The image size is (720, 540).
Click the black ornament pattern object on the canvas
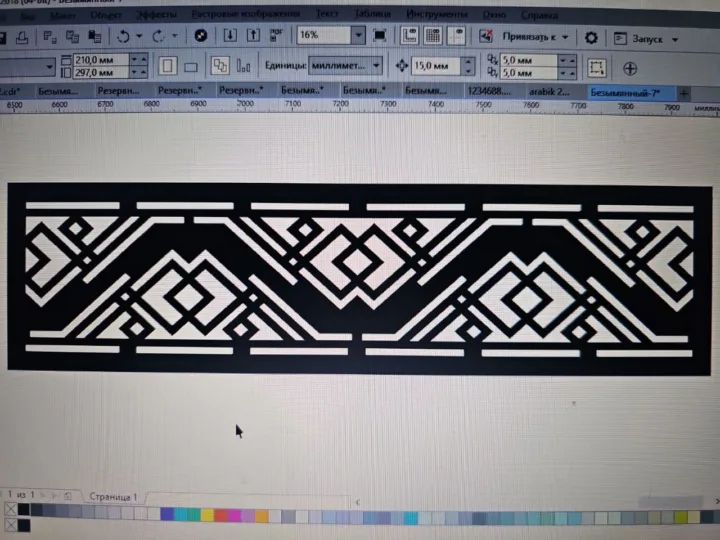coord(359,278)
